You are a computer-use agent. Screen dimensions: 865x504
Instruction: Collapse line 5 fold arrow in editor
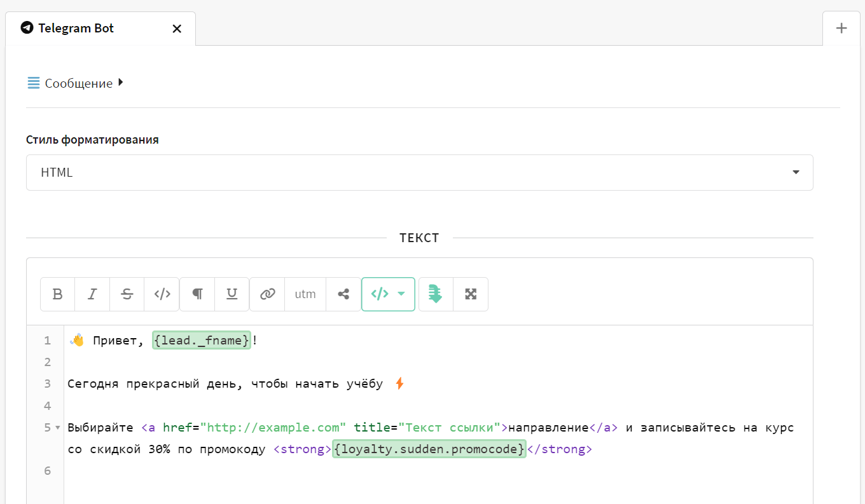click(x=58, y=428)
